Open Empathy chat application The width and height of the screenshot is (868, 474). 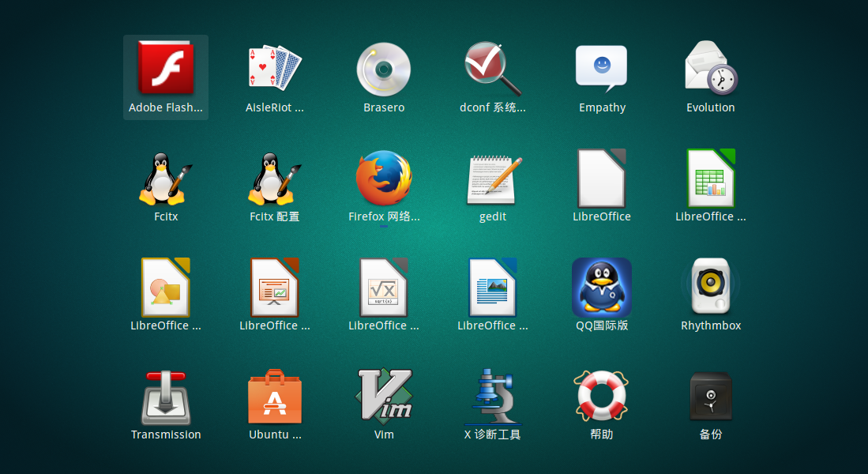[602, 69]
